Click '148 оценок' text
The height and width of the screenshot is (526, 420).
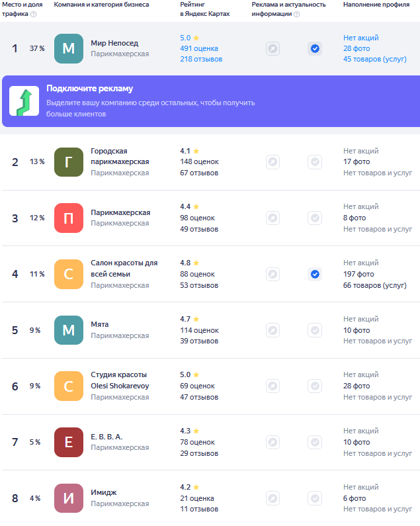[x=199, y=161]
